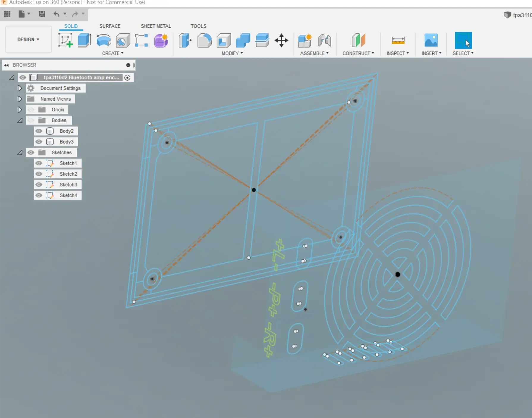Collapse the root component tree

pos(12,77)
